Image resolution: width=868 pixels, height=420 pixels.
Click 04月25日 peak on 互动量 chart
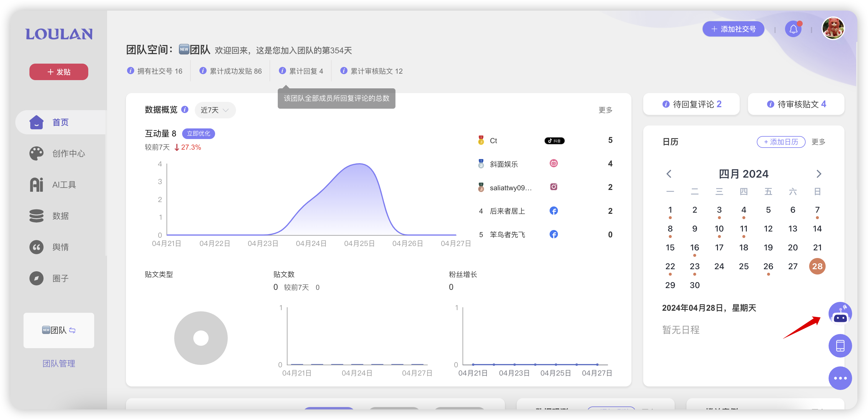pos(359,164)
